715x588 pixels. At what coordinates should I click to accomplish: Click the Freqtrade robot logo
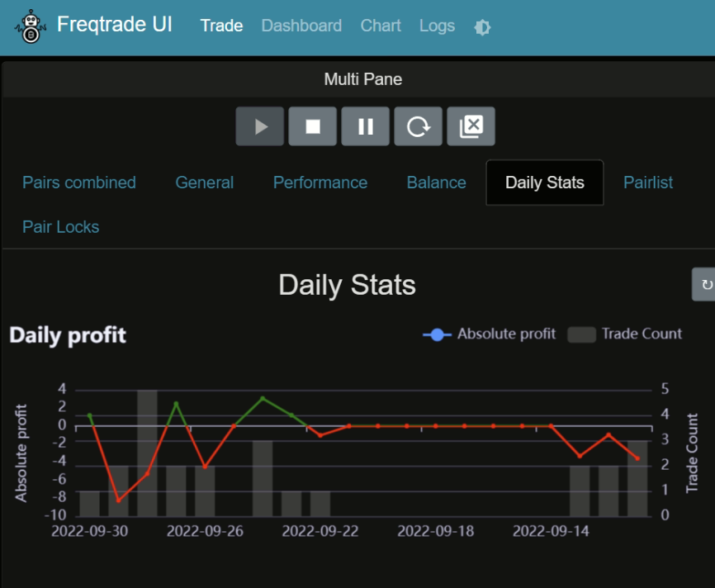(x=30, y=26)
